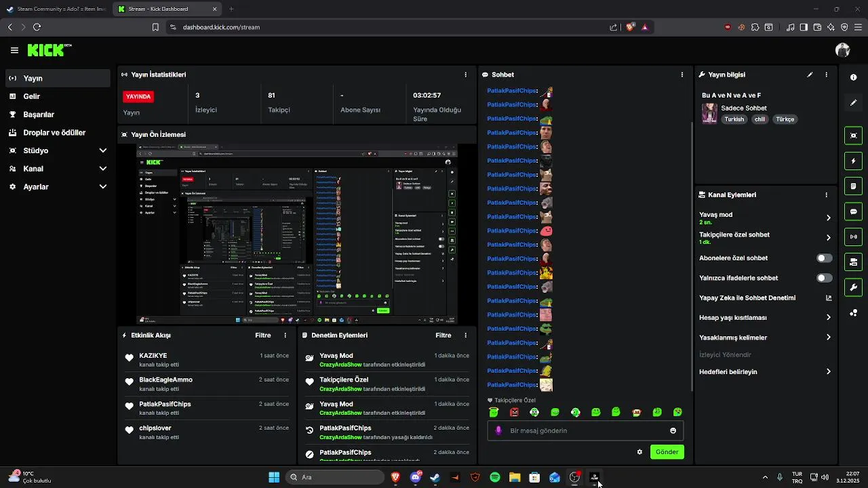Image resolution: width=868 pixels, height=488 pixels.
Task: Toggle the broadcast signal widget icon
Action: [854, 237]
